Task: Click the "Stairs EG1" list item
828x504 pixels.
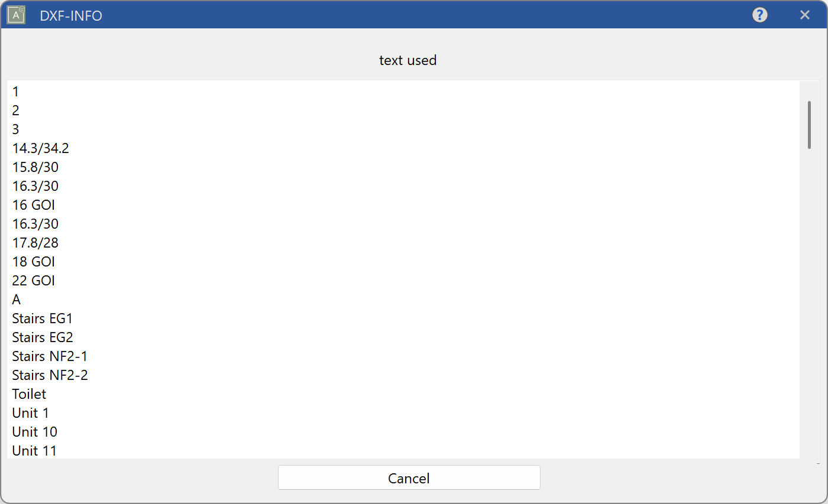Action: click(43, 318)
